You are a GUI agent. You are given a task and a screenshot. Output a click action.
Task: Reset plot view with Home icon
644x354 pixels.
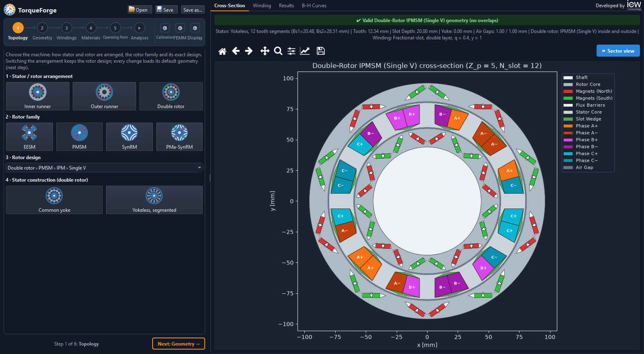click(222, 51)
